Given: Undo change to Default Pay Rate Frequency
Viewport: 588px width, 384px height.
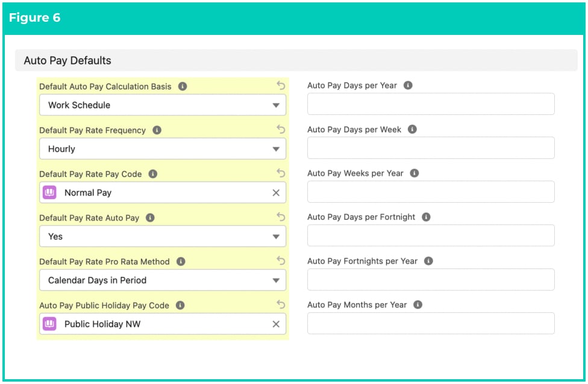Looking at the screenshot, I should pos(281,129).
